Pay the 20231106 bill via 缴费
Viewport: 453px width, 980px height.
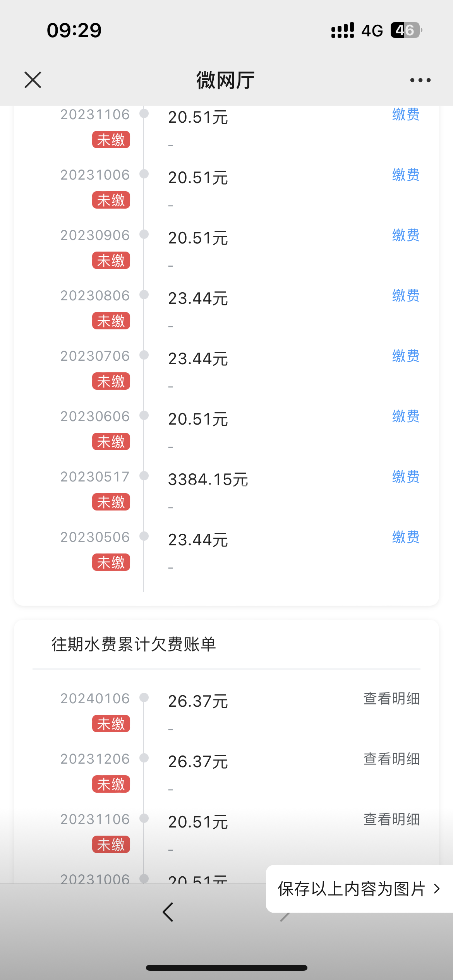pos(405,115)
